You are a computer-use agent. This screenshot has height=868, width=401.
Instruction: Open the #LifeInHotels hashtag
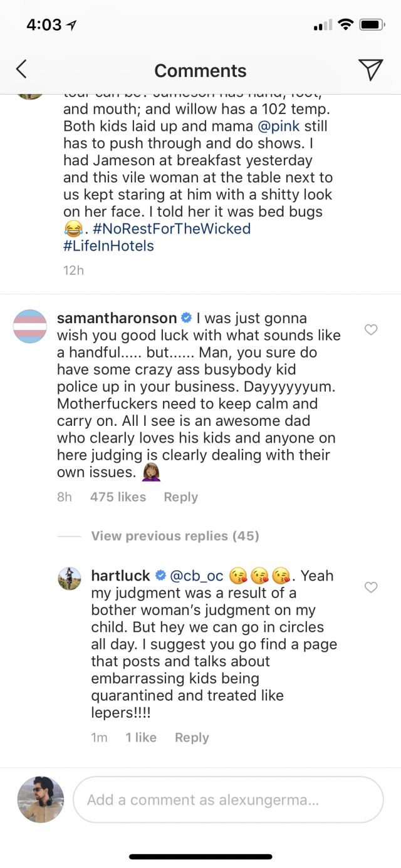click(x=108, y=246)
